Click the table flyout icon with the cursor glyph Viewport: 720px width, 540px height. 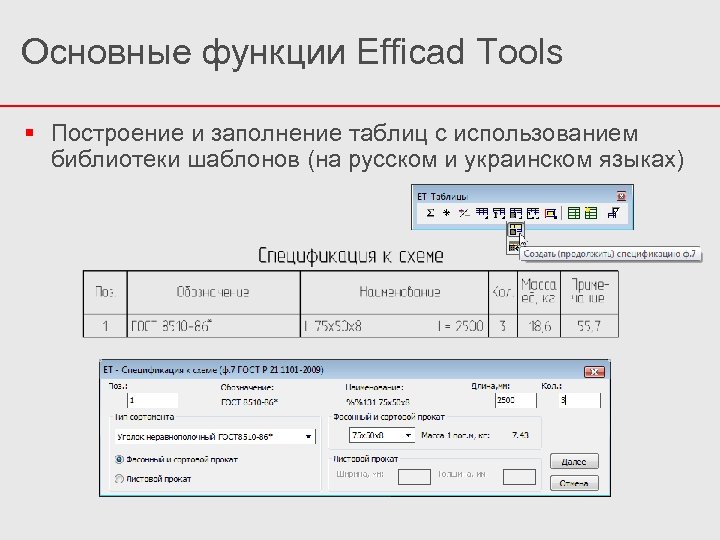coord(499,213)
